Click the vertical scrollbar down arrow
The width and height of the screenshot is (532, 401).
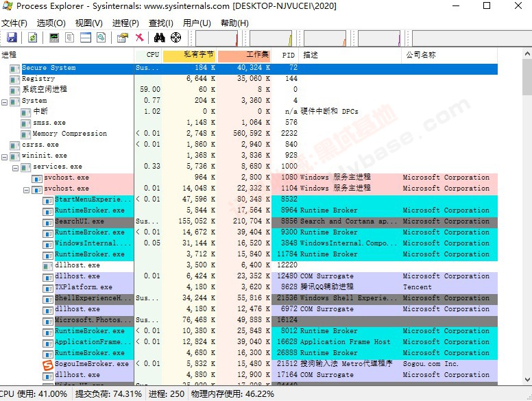(x=527, y=379)
